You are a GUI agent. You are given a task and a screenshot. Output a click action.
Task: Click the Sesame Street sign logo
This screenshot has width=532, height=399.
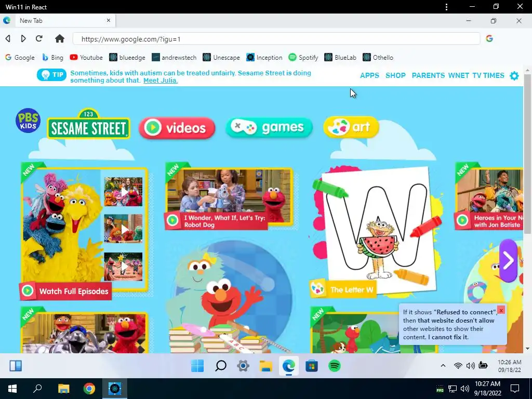click(x=88, y=124)
